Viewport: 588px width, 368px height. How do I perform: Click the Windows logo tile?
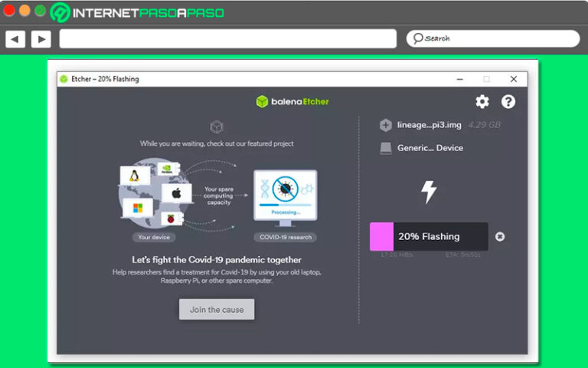pyautogui.click(x=139, y=209)
